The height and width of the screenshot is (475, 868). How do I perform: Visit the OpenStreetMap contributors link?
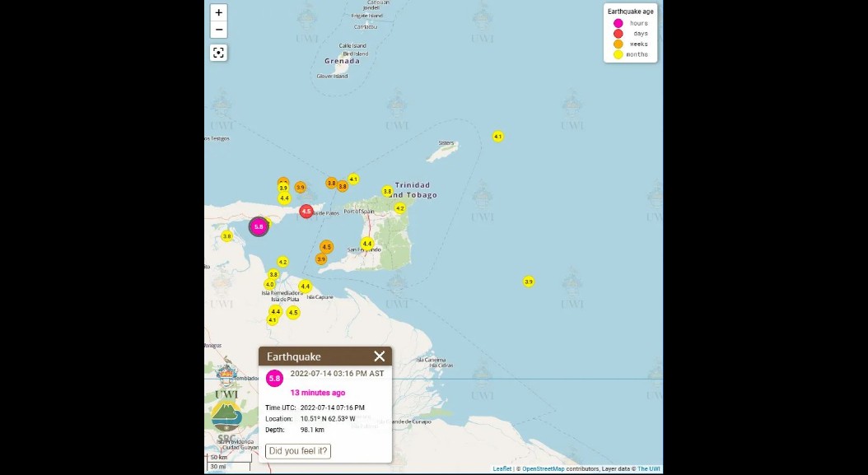[x=544, y=468]
